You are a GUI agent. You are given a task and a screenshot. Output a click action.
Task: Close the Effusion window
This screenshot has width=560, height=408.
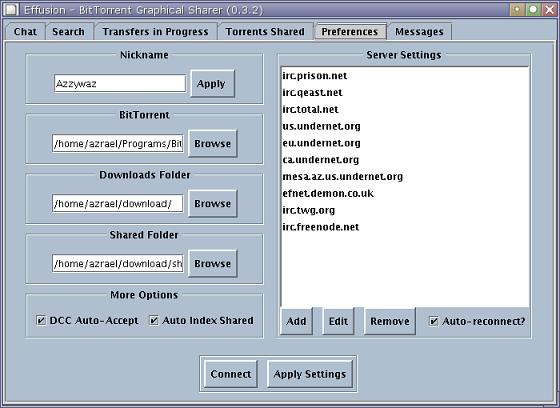click(550, 9)
